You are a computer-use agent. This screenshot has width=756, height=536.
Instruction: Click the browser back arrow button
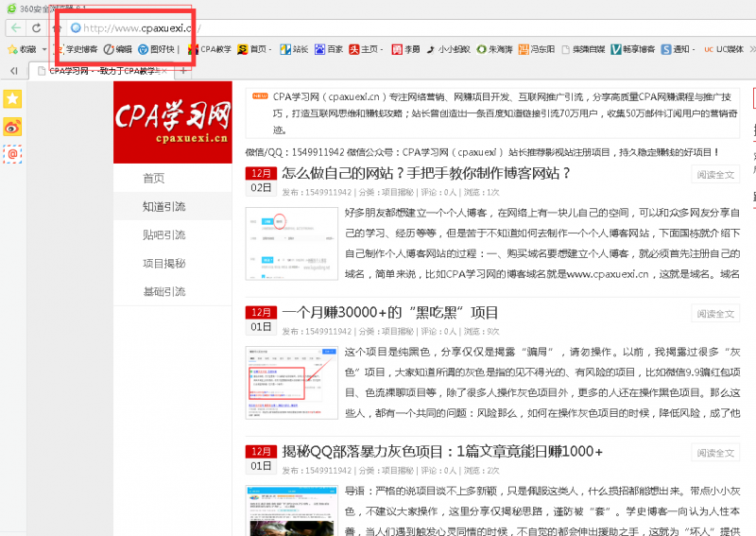click(x=16, y=28)
